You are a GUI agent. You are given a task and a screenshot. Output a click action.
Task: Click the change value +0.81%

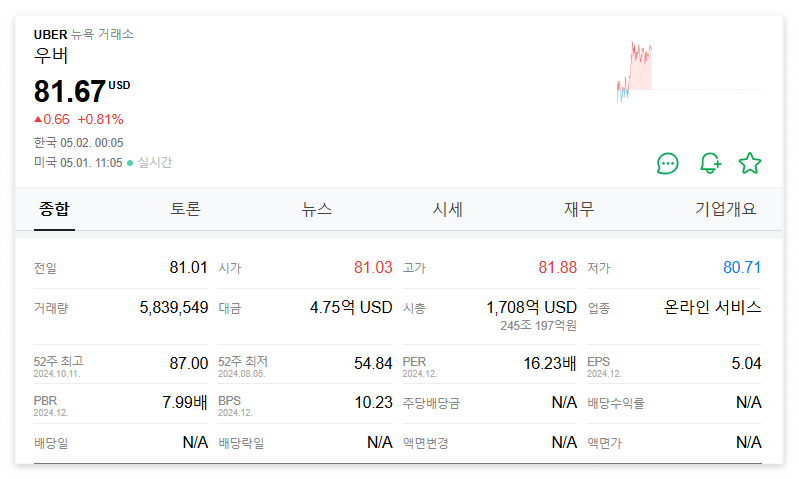coord(100,119)
